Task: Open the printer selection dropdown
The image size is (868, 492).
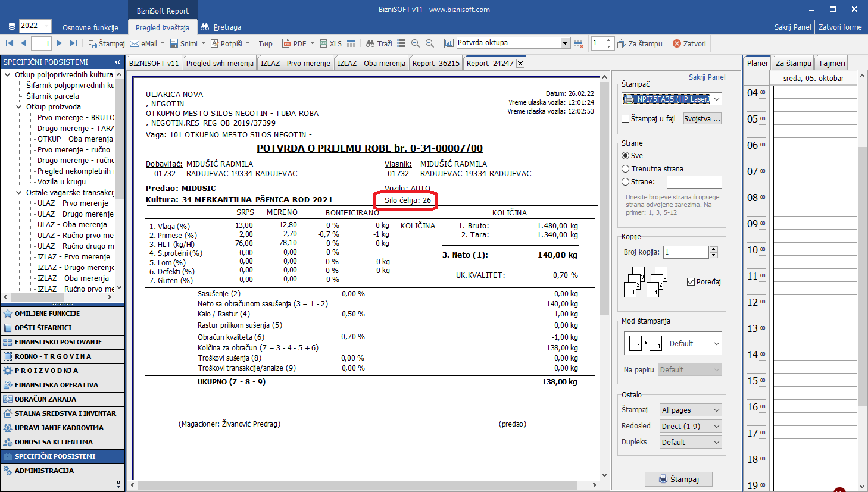Action: point(717,99)
